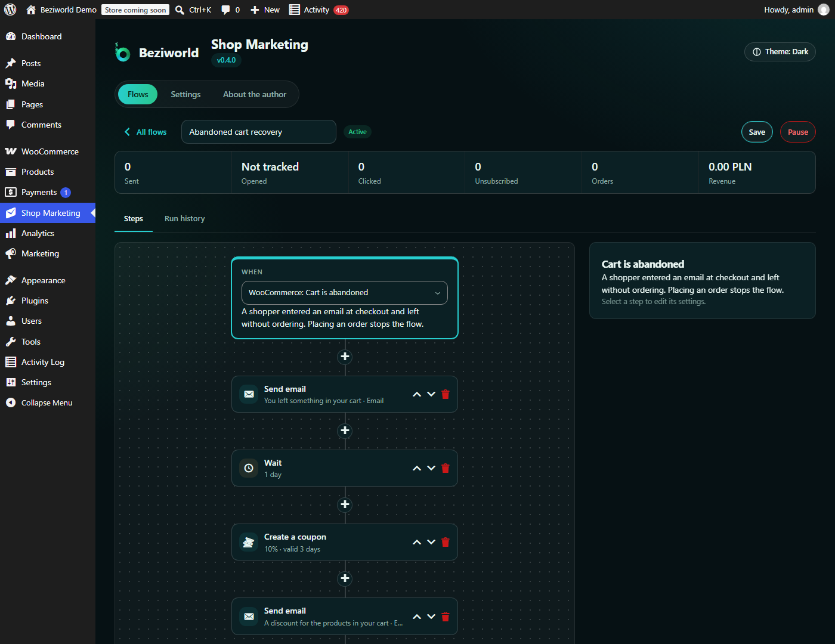Add a step between first email and Wait

click(345, 431)
